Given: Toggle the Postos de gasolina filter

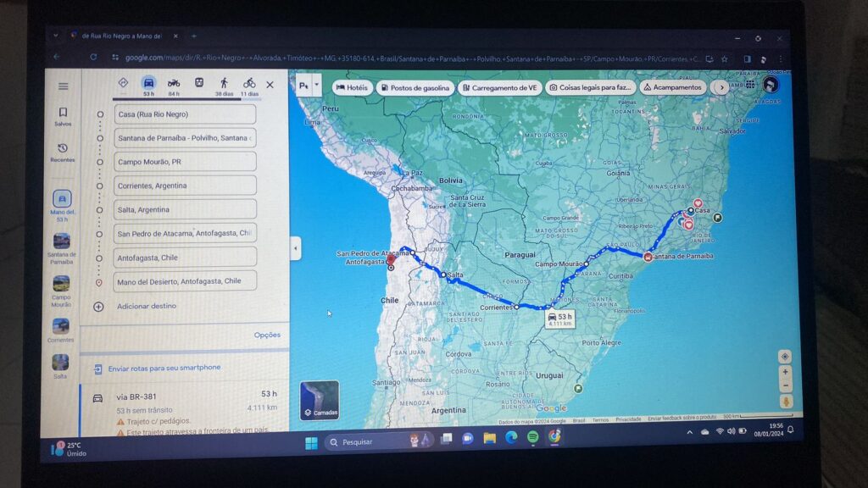Looking at the screenshot, I should coord(415,87).
